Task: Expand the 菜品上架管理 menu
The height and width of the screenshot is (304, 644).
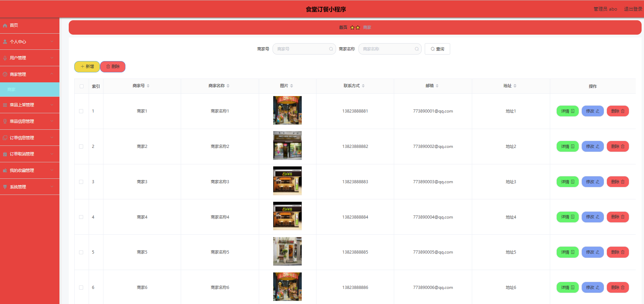Action: point(30,105)
